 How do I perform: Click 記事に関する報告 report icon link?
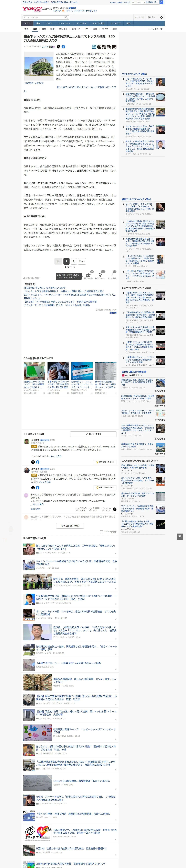coord(32,278)
